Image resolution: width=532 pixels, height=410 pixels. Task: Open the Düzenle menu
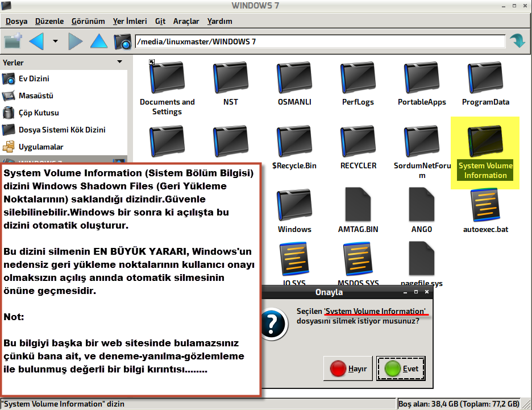(x=49, y=21)
